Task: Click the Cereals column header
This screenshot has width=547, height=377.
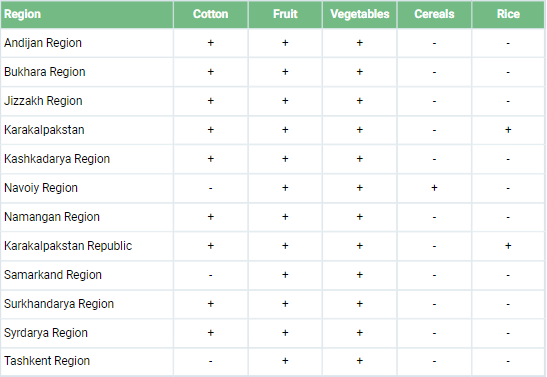Action: (x=434, y=14)
